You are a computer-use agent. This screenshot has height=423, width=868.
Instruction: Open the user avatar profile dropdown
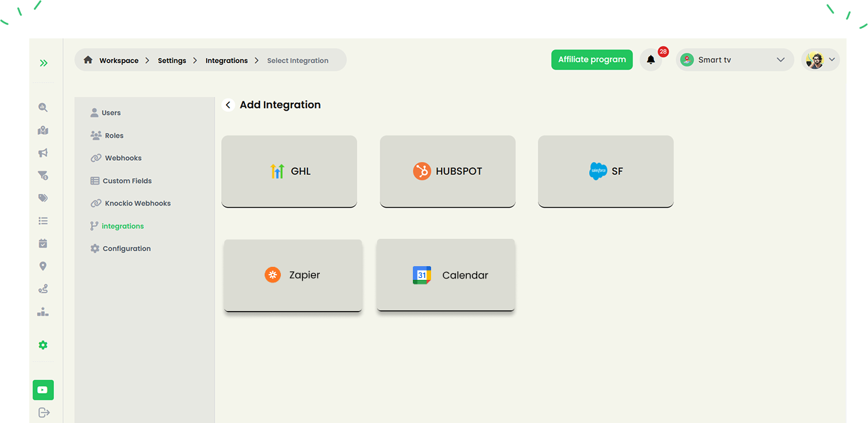tap(821, 60)
